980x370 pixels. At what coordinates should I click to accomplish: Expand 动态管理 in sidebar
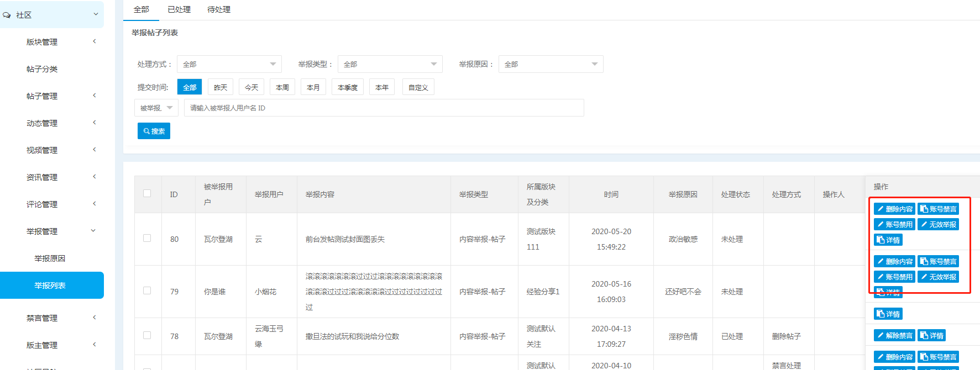coord(52,123)
